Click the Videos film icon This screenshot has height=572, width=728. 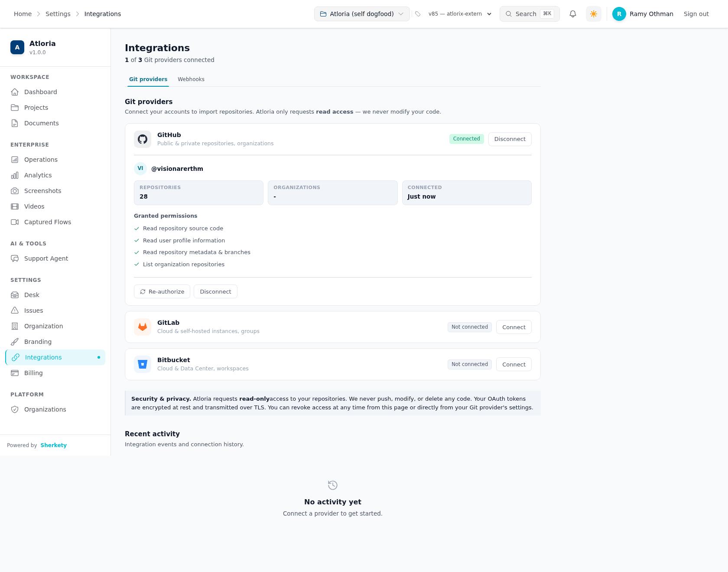pos(15,206)
